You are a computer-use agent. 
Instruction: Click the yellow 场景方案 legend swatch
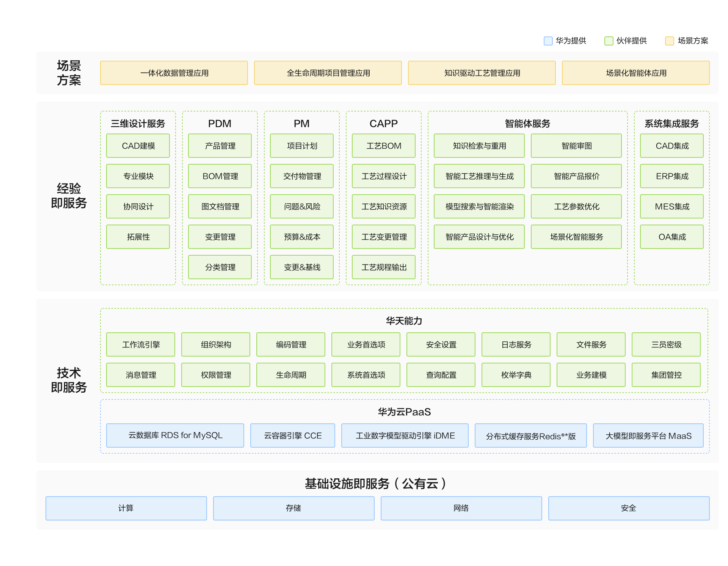tap(670, 41)
